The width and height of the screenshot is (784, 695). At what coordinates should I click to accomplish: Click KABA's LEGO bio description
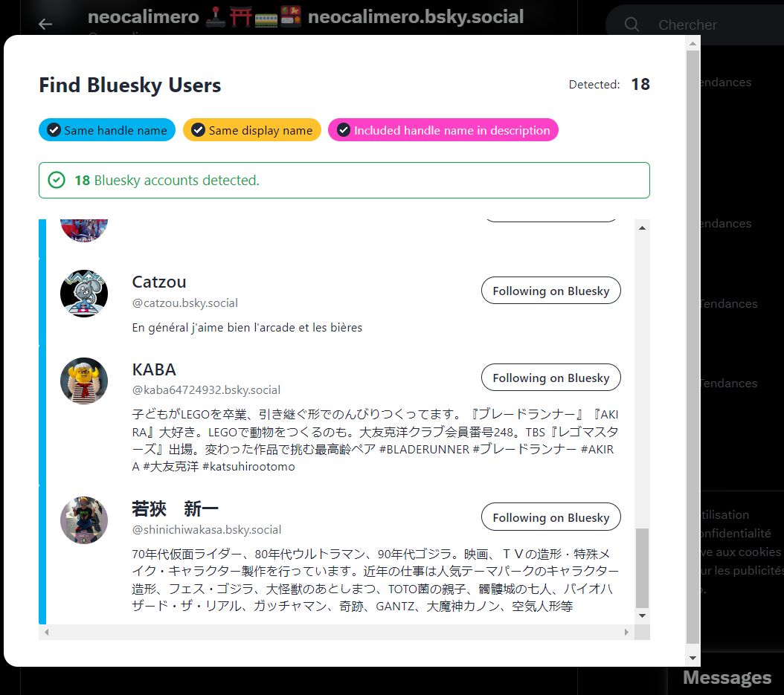tap(375, 440)
